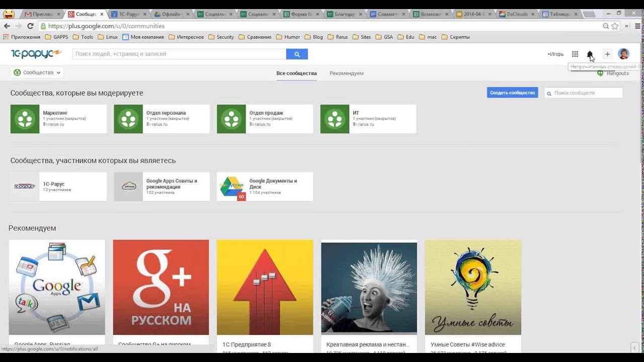Switch to the Приглашение Gmail browser tab
Image resolution: width=644 pixels, height=362 pixels.
coord(42,14)
